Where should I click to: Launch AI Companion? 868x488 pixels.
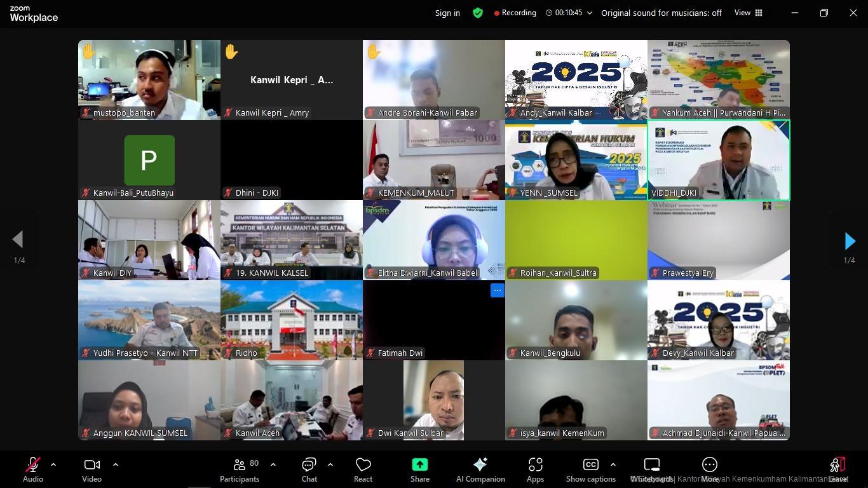pyautogui.click(x=480, y=470)
